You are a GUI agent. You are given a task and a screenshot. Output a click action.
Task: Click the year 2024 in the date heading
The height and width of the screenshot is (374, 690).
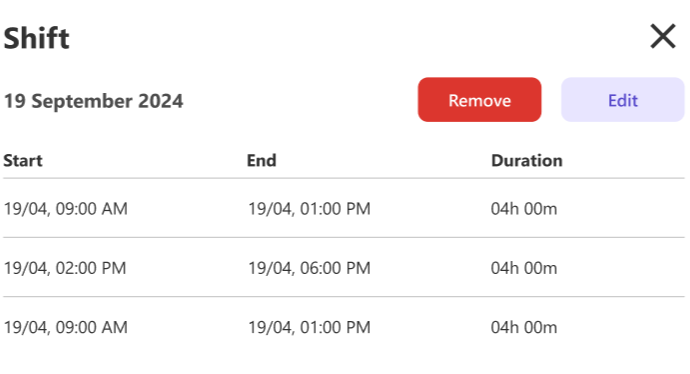(161, 101)
